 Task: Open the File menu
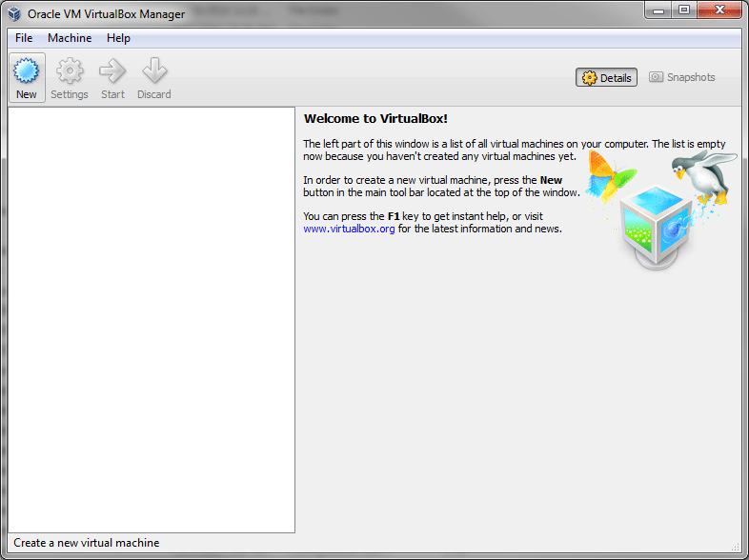click(24, 38)
